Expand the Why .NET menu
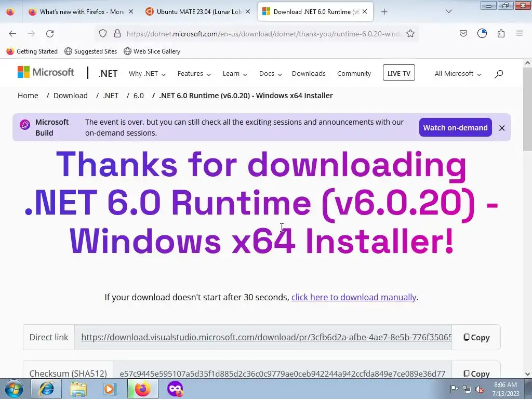 click(147, 74)
